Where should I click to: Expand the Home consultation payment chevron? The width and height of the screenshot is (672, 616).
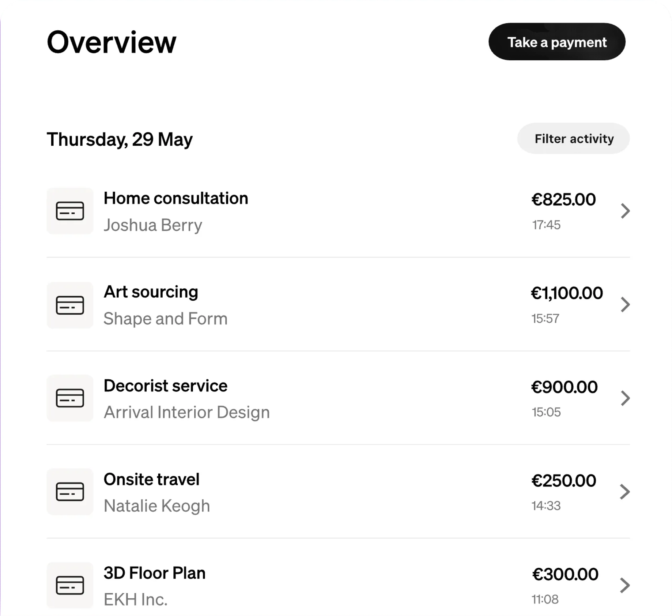click(625, 211)
